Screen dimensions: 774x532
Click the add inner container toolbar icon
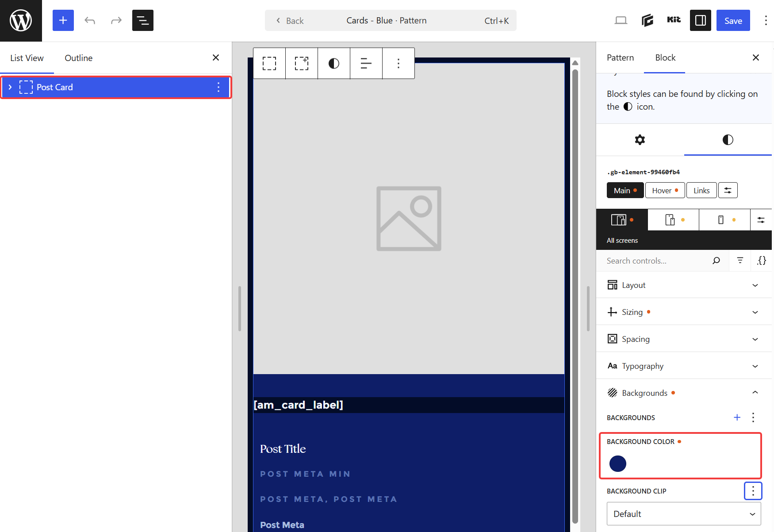pyautogui.click(x=302, y=63)
